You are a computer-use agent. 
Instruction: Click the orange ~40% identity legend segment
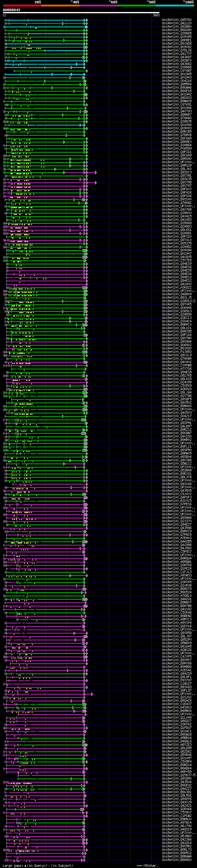60,6
